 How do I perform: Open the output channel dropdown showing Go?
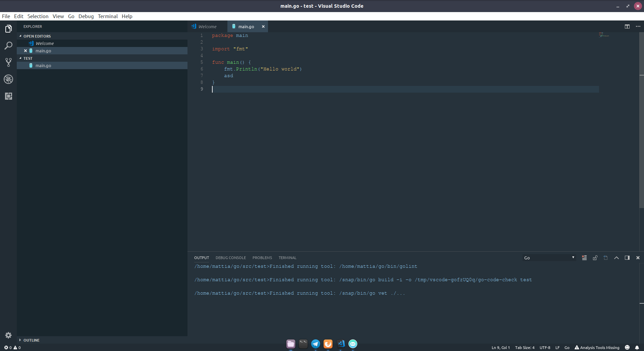549,258
